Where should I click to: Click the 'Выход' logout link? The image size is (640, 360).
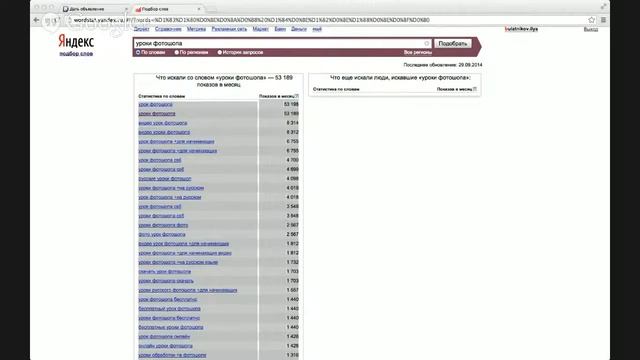591,29
